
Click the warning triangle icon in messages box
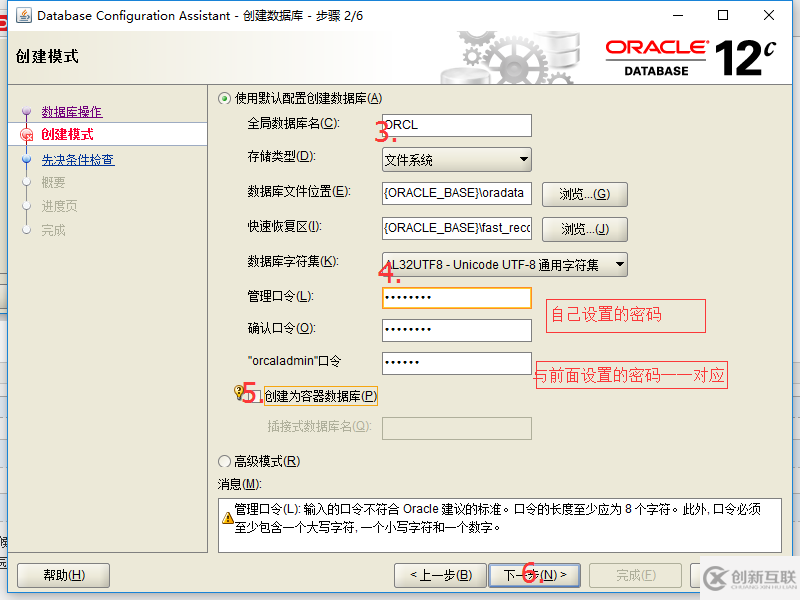point(228,518)
